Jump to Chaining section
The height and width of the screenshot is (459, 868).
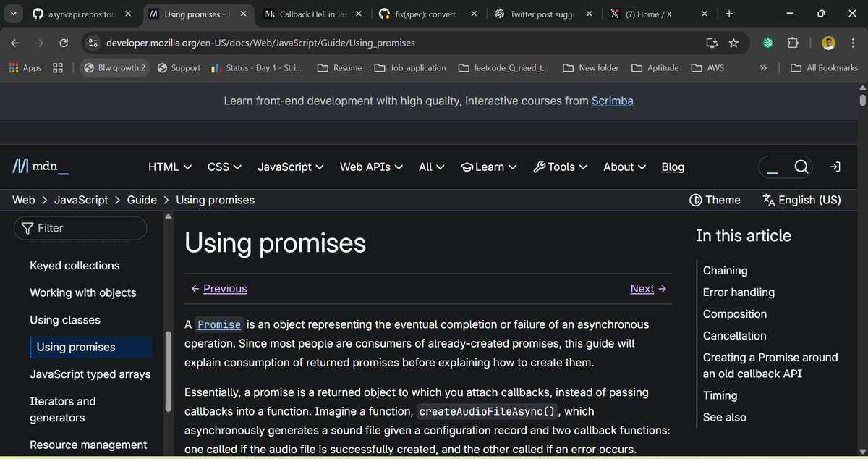(726, 271)
